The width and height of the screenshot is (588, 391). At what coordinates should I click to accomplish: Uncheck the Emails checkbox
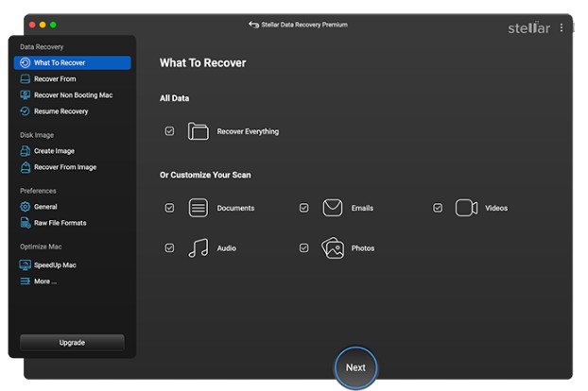(x=303, y=208)
